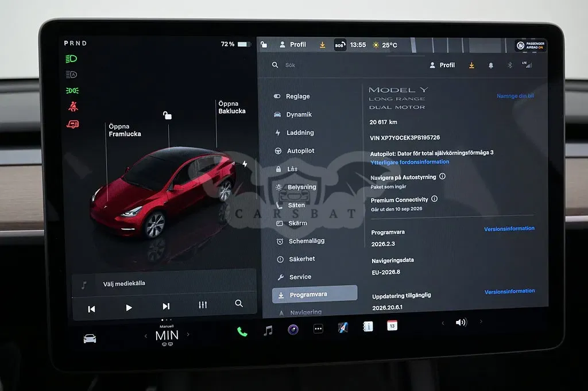Open Skärm display settings

pyautogui.click(x=292, y=223)
